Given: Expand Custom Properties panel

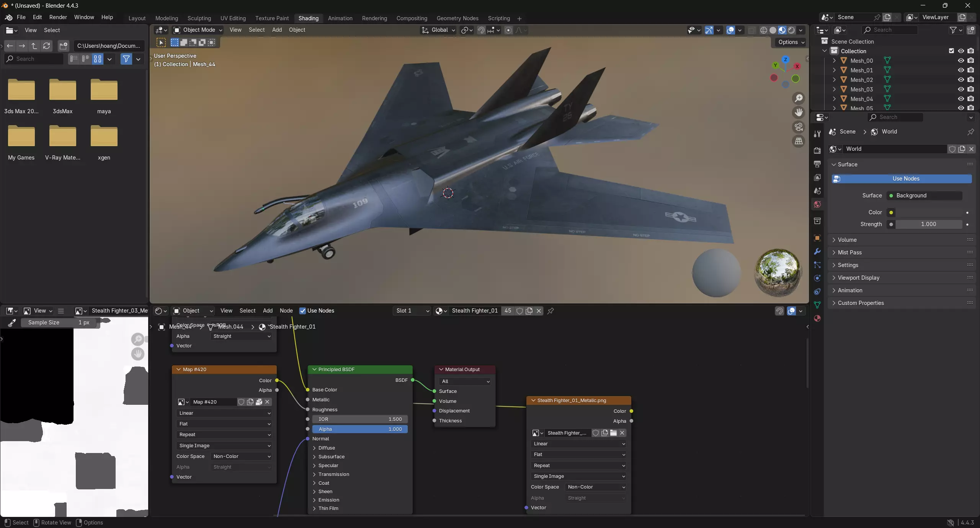Looking at the screenshot, I should [902, 303].
